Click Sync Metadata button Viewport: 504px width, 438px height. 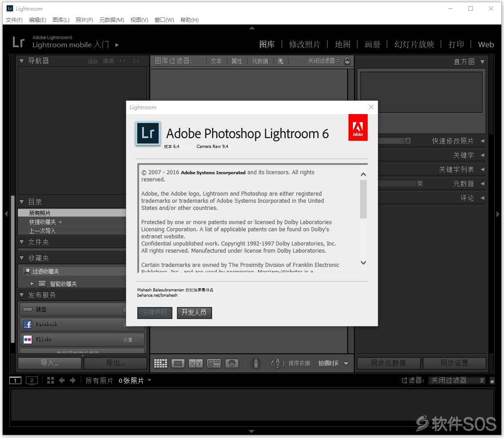pyautogui.click(x=389, y=363)
